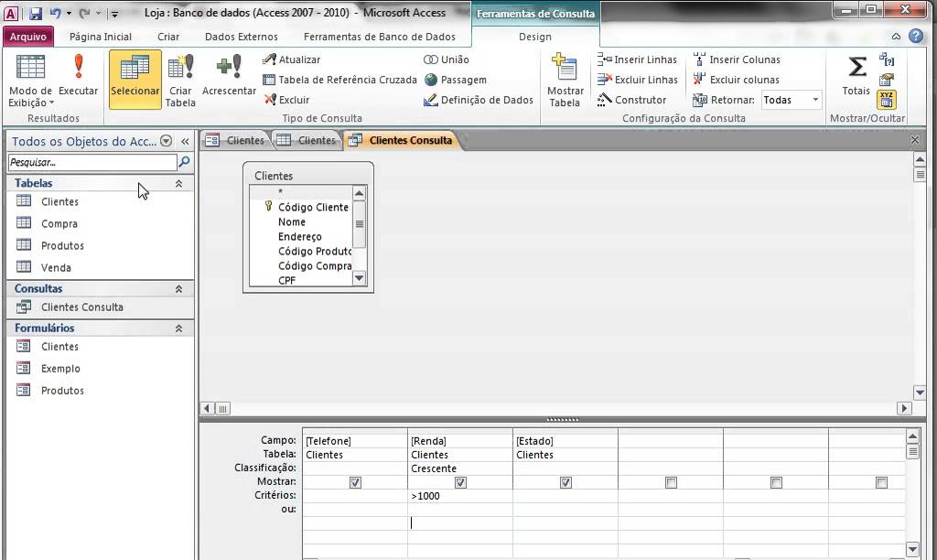The width and height of the screenshot is (937, 560).
Task: Uncheck Mostrar for the Renda column
Action: [x=460, y=482]
